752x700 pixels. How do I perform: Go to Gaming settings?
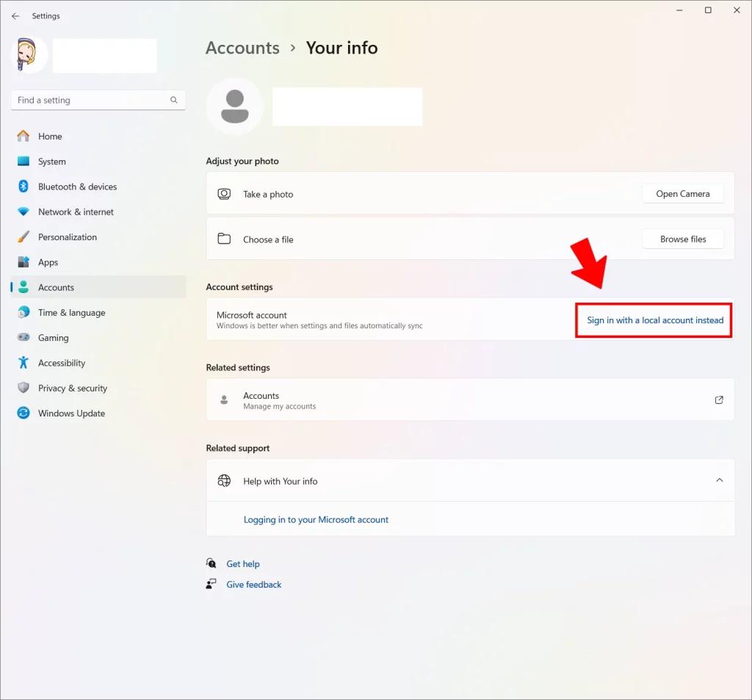coord(98,338)
